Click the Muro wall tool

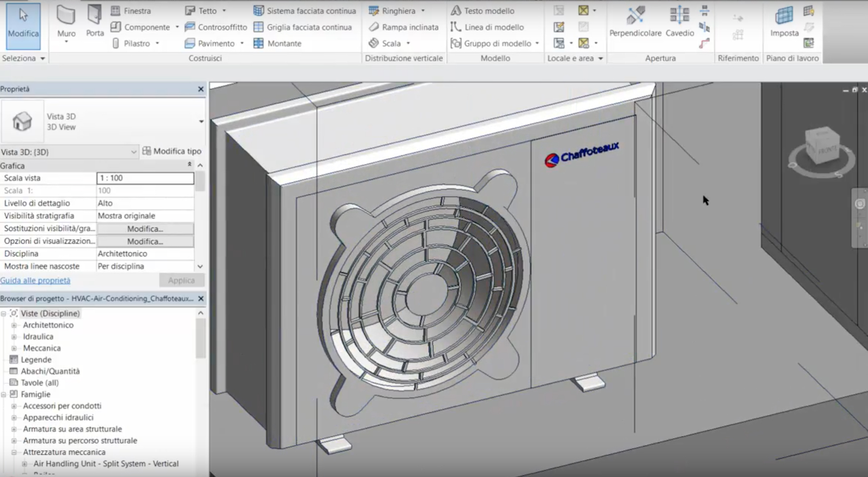66,23
